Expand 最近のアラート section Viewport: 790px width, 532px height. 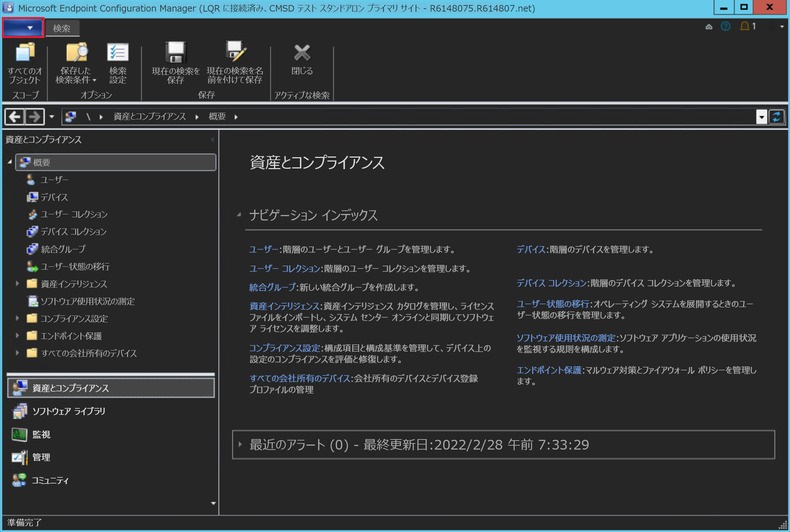point(240,445)
